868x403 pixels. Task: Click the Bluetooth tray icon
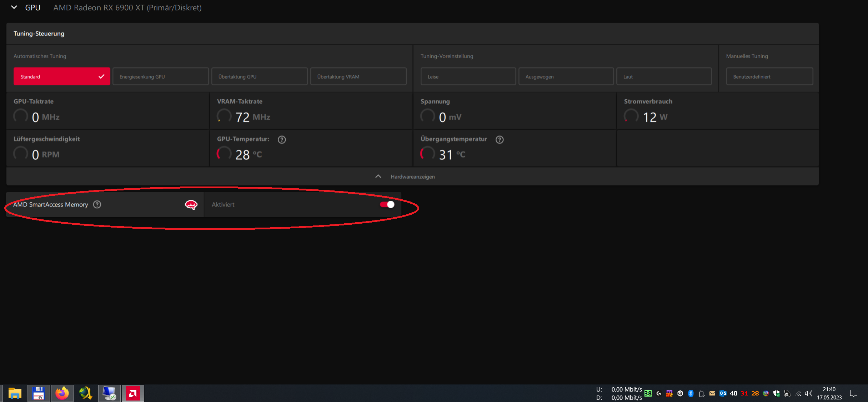pos(691,393)
